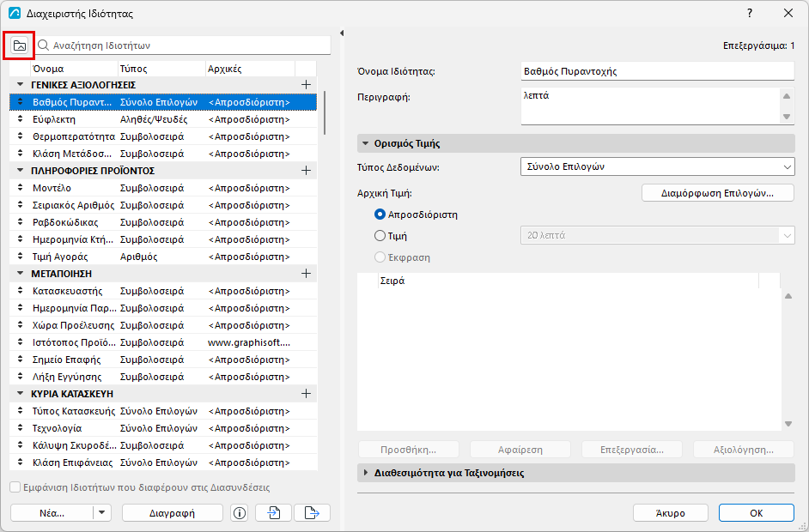Viewport: 809px width, 532px height.
Task: Collapse the left panel with arrow
Action: click(x=342, y=33)
